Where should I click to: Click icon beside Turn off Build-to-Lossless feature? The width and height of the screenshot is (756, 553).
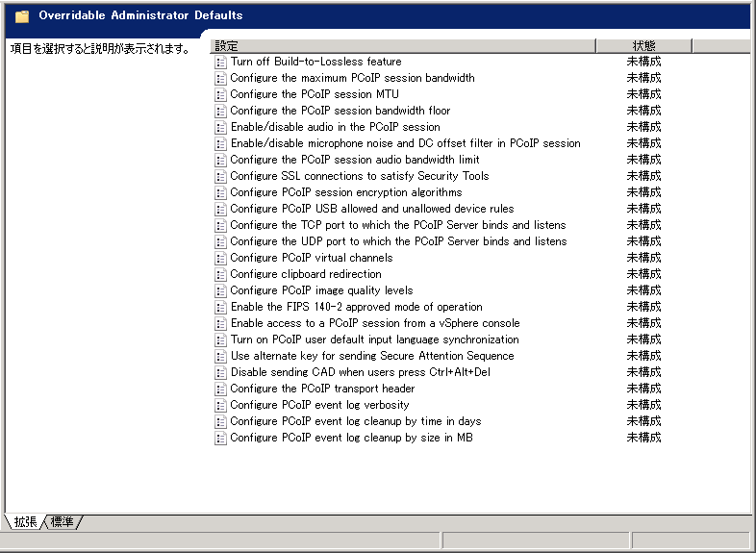pyautogui.click(x=220, y=62)
